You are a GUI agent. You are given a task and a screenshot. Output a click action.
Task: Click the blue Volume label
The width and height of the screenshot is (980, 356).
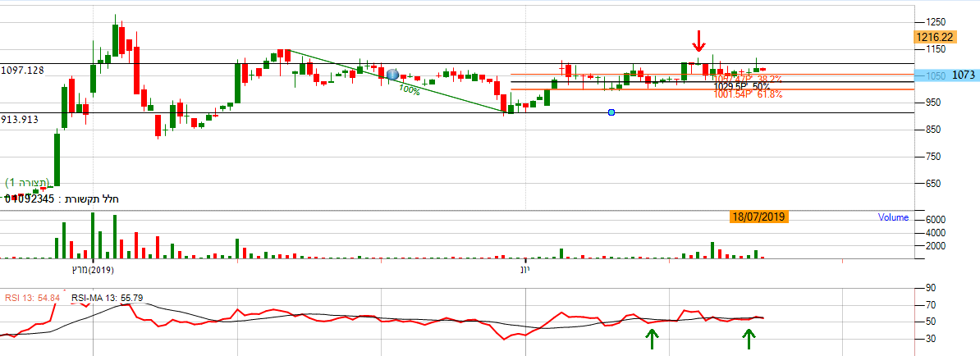click(893, 218)
